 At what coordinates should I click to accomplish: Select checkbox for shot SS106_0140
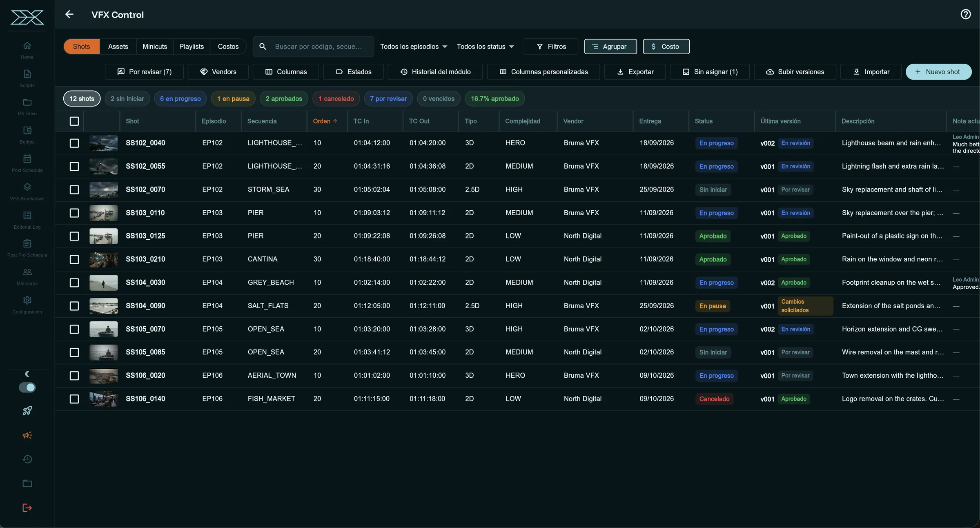click(x=74, y=399)
